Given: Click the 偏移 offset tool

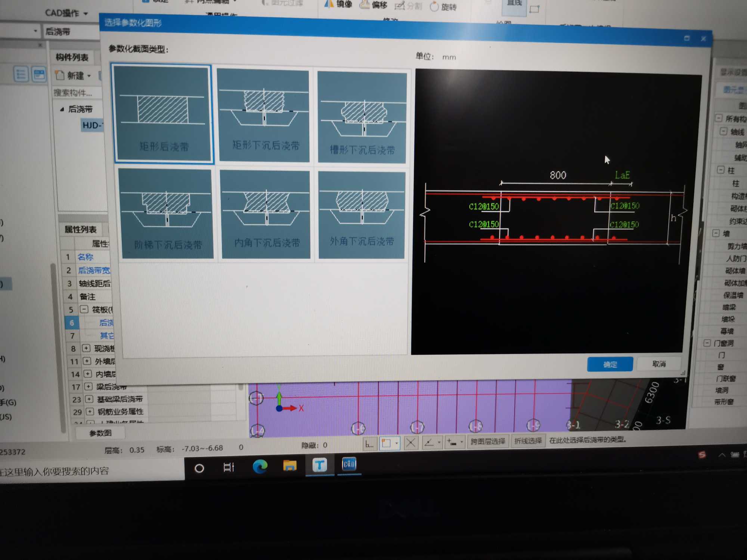Looking at the screenshot, I should 373,4.
